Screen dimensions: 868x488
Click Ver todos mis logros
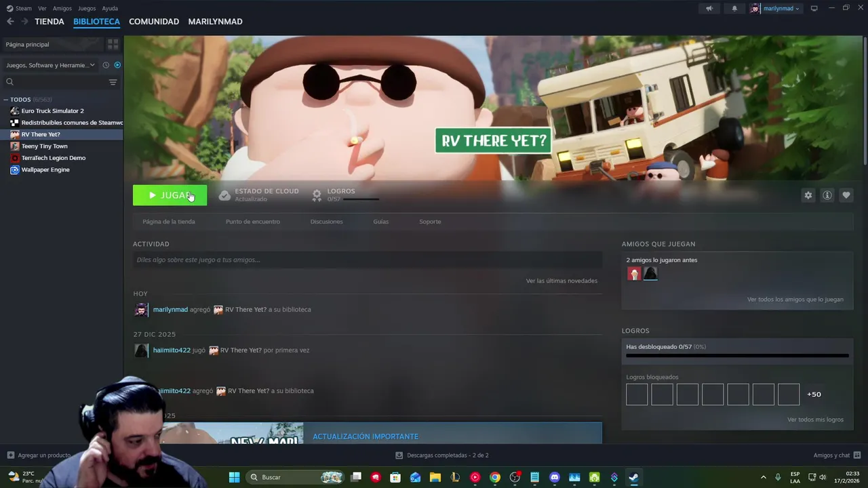[815, 420]
